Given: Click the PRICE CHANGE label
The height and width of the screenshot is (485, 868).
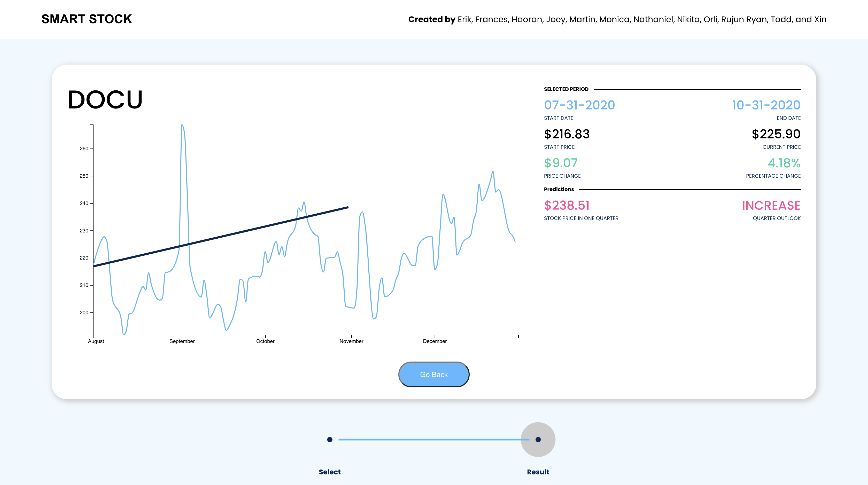Looking at the screenshot, I should coord(562,176).
